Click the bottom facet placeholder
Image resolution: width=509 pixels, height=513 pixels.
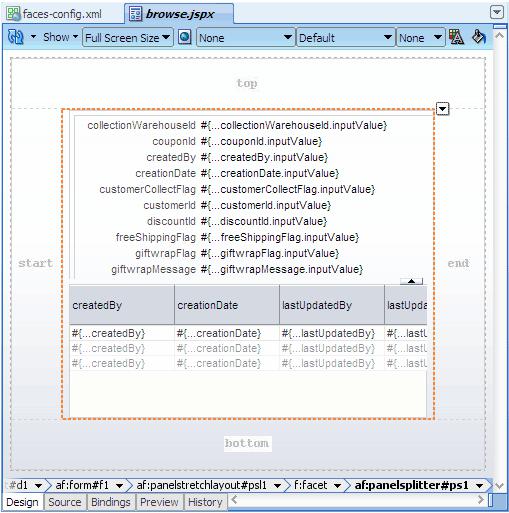[x=247, y=443]
